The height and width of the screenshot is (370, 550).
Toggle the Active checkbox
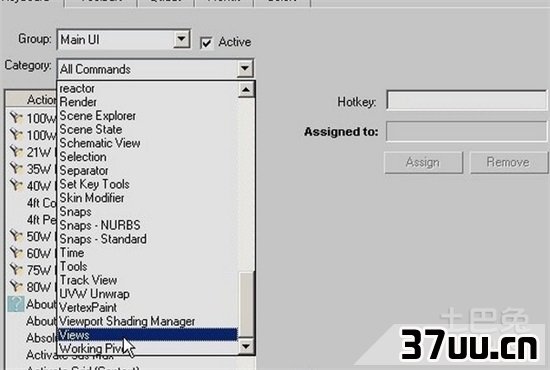point(206,43)
